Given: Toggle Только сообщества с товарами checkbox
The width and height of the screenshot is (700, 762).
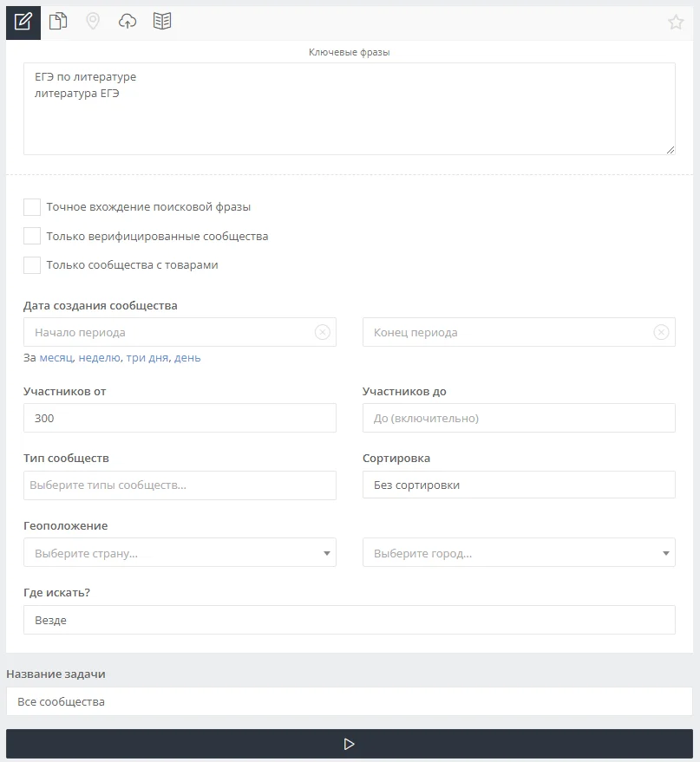Looking at the screenshot, I should pyautogui.click(x=32, y=265).
